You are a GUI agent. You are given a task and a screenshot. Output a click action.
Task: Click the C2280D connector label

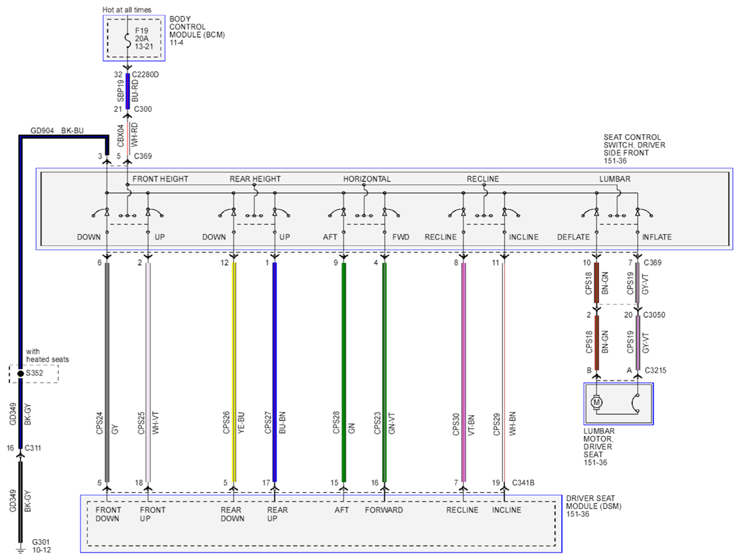coord(146,75)
